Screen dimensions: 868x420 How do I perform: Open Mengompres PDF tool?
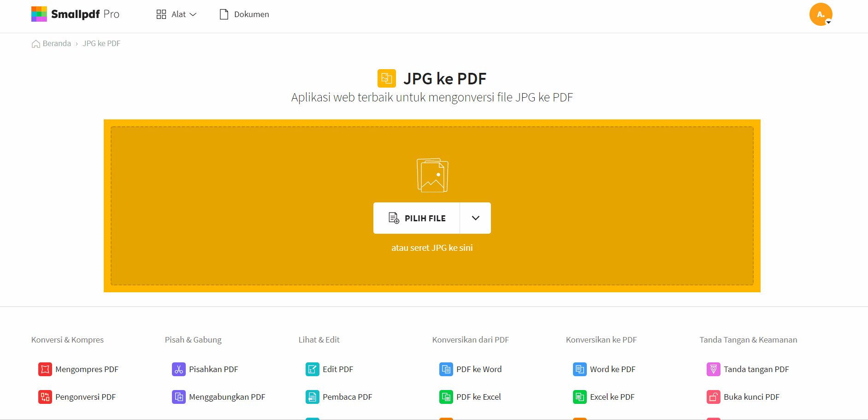pos(87,369)
